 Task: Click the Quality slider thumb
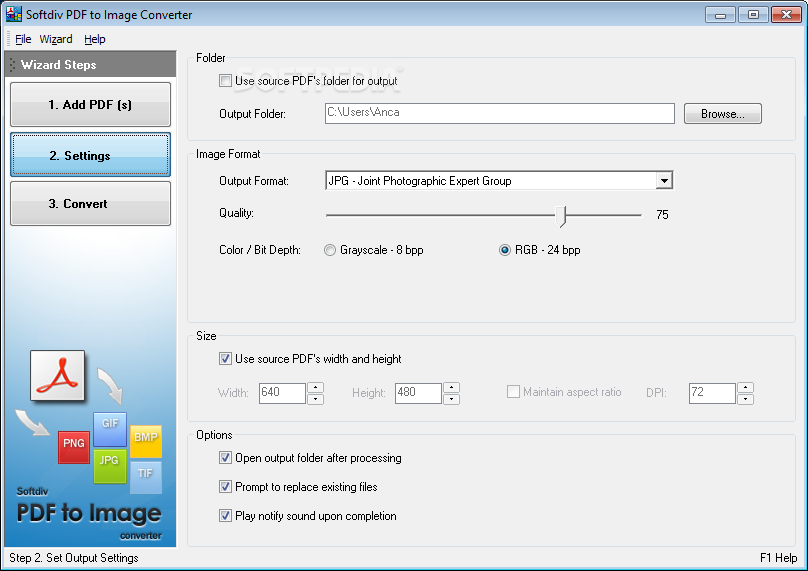point(561,215)
